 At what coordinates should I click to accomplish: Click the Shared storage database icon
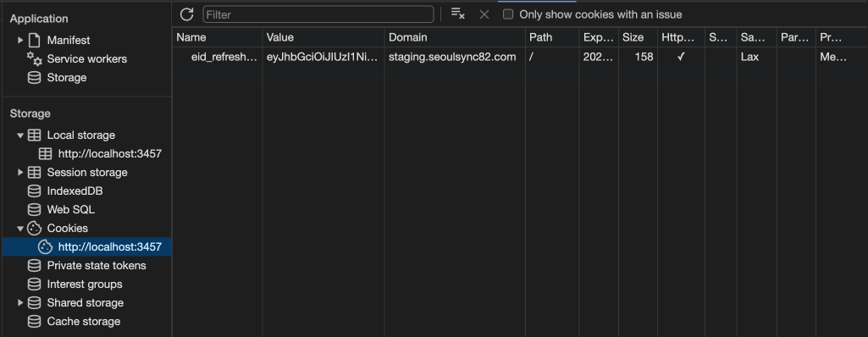click(x=35, y=302)
